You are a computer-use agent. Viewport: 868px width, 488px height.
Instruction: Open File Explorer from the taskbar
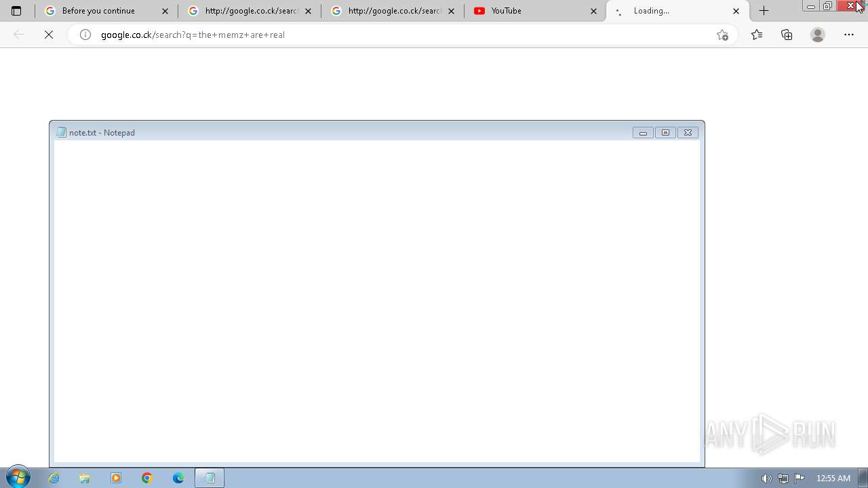(85, 478)
